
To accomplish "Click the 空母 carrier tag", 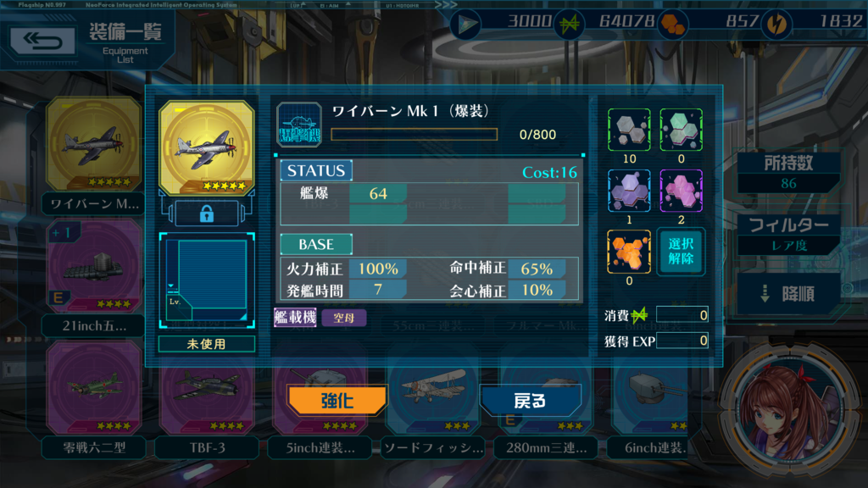I will tap(344, 318).
